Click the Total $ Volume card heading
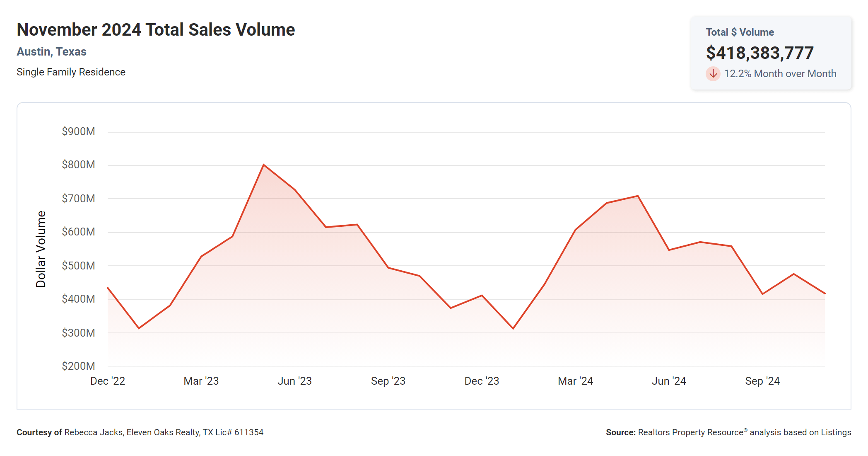Screen dimensions: 868x456 coord(740,32)
